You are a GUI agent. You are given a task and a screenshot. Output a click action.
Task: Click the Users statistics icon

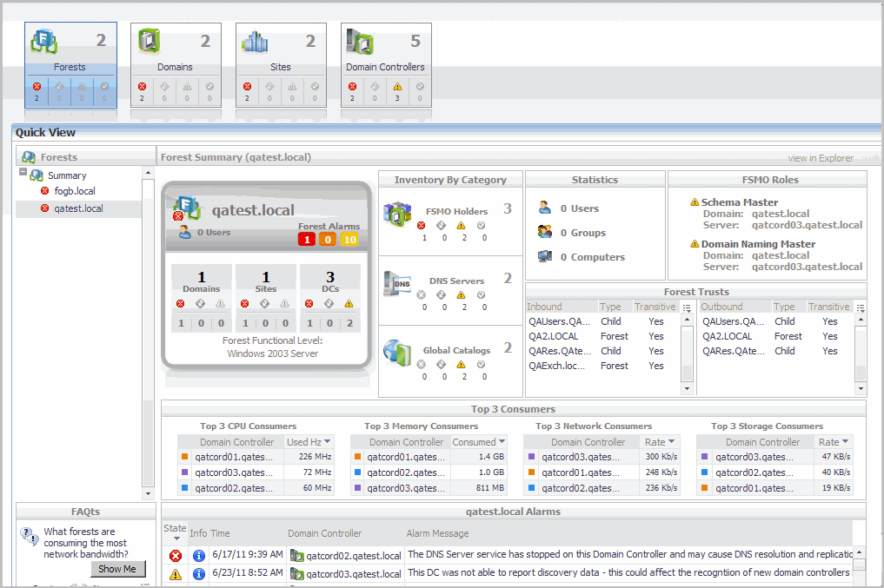point(545,208)
